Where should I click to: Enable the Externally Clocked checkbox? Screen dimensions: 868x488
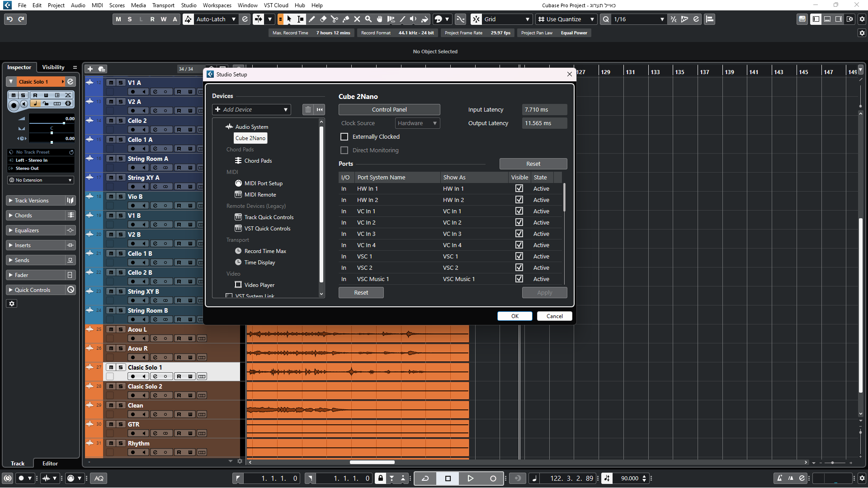click(344, 136)
